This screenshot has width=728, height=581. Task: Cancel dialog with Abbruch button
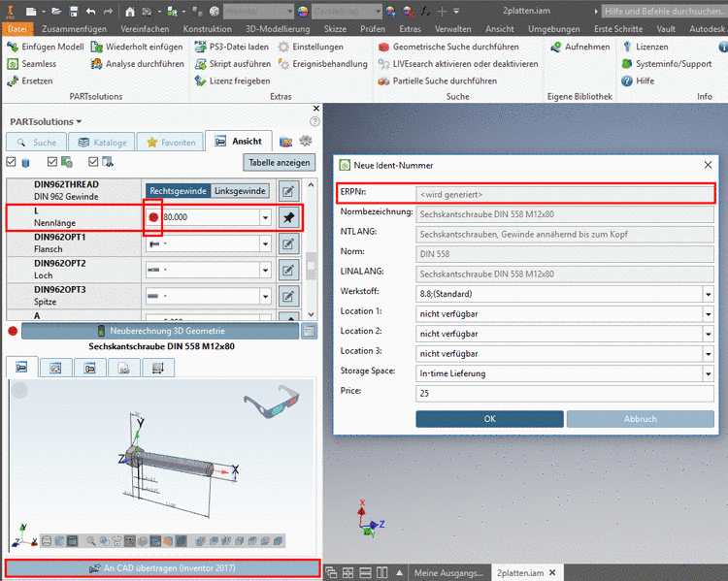tap(641, 419)
